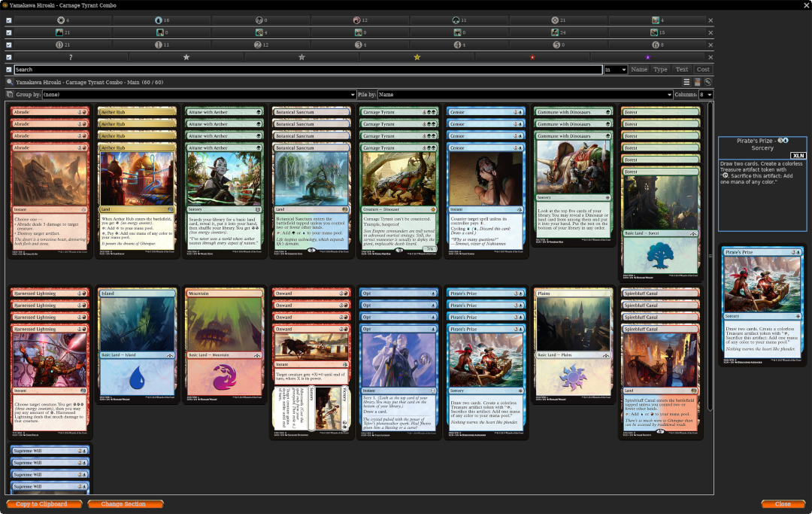Toggle the unrated question mark rating filter

click(x=71, y=57)
